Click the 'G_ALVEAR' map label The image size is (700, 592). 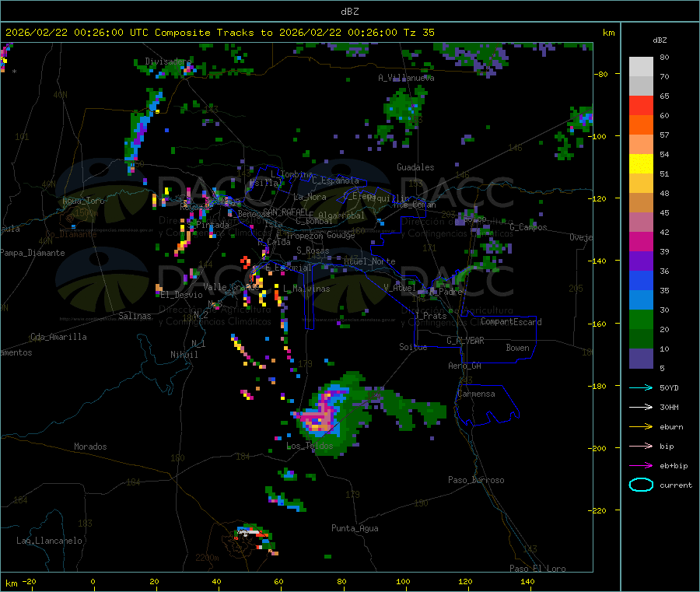466,341
